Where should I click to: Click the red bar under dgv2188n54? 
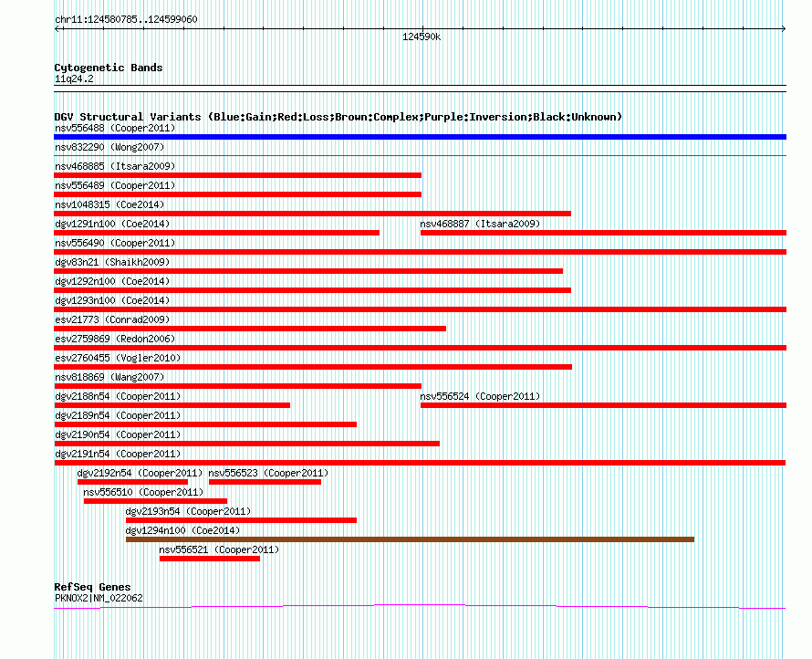pyautogui.click(x=172, y=405)
